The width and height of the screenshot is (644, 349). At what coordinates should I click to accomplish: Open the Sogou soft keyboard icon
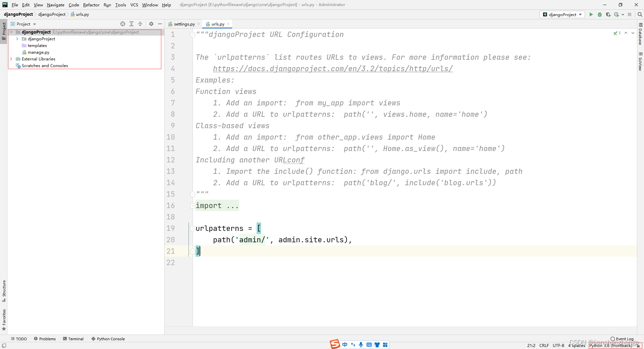[369, 345]
